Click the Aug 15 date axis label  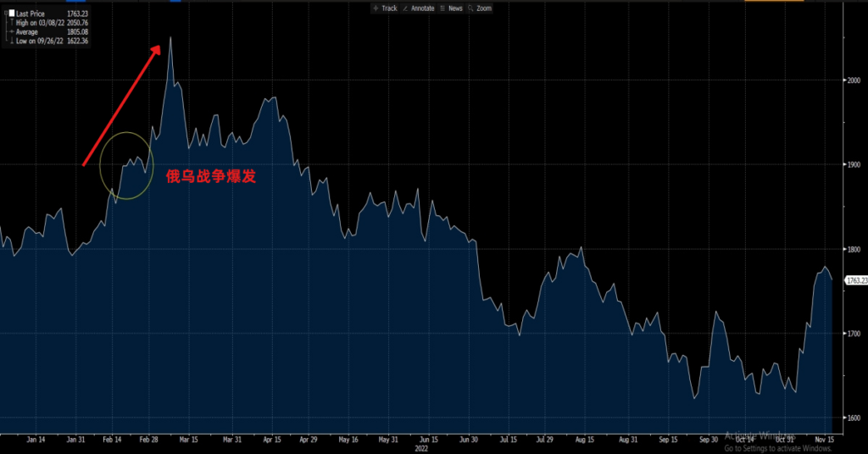click(x=585, y=439)
